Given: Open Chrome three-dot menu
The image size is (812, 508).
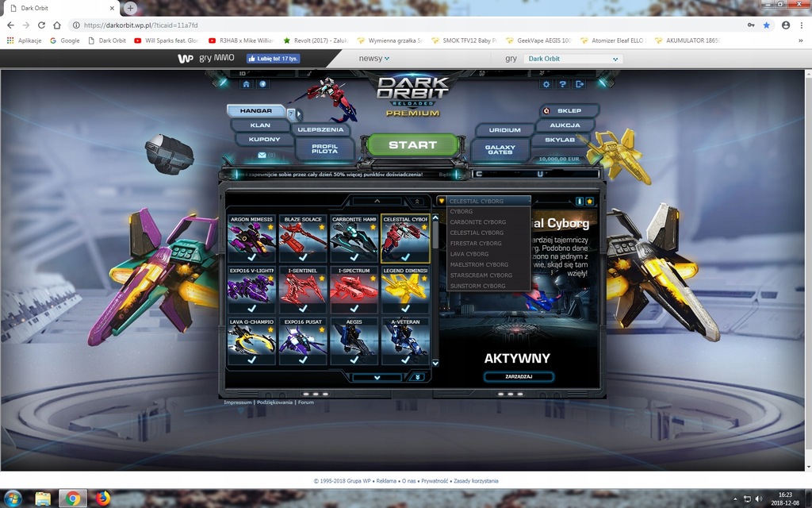Looking at the screenshot, I should pyautogui.click(x=801, y=25).
